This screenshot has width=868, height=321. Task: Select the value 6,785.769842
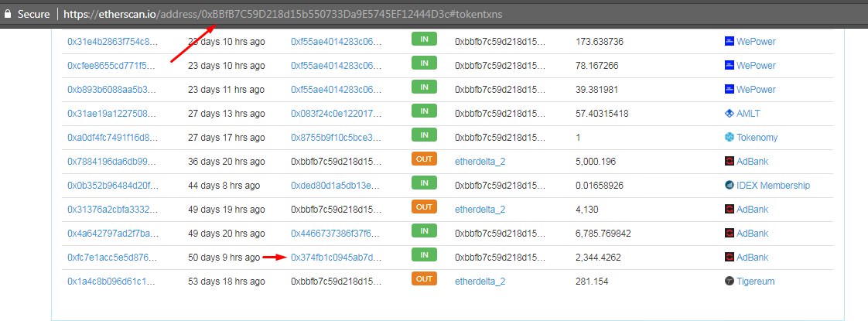point(603,234)
